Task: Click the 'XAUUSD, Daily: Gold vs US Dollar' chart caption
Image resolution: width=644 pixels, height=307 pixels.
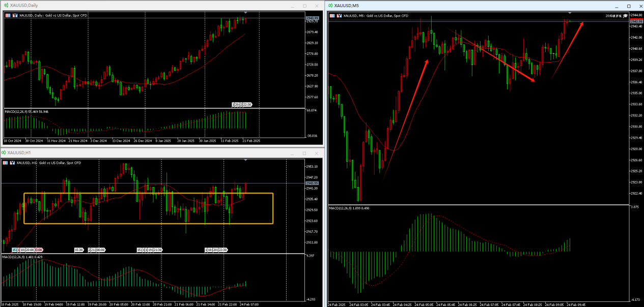Action: pyautogui.click(x=53, y=16)
